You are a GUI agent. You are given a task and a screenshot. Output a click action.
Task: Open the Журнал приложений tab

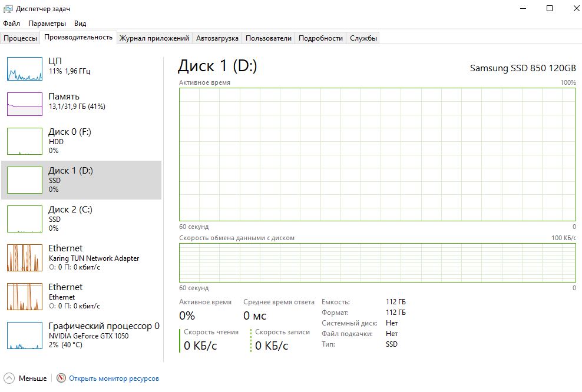(x=154, y=38)
